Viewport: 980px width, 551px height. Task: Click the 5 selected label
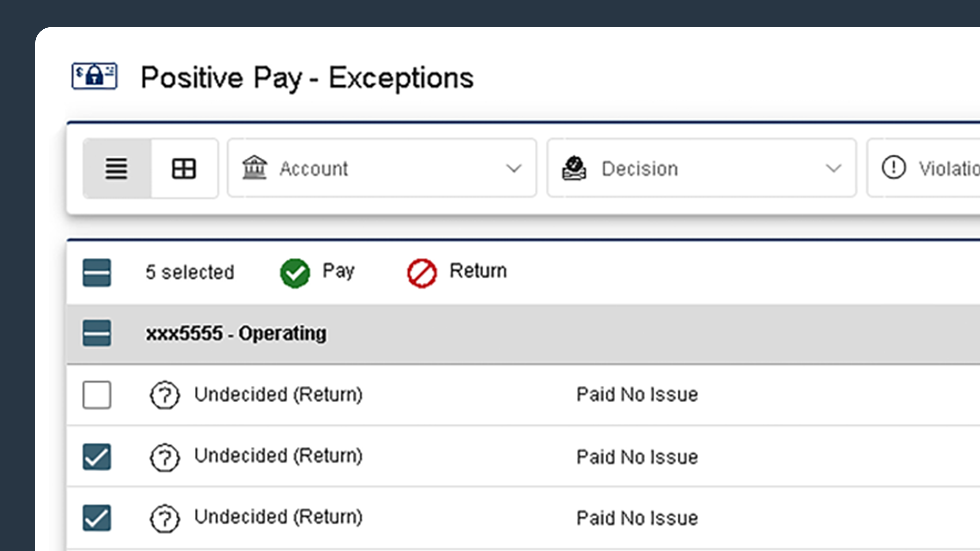[x=190, y=272]
